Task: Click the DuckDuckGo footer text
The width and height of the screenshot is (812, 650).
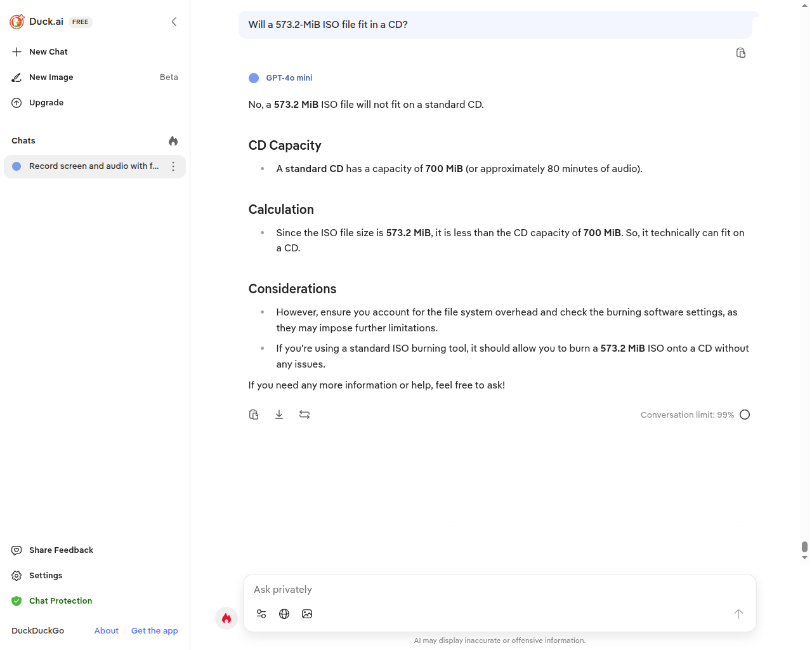Action: pyautogui.click(x=37, y=631)
